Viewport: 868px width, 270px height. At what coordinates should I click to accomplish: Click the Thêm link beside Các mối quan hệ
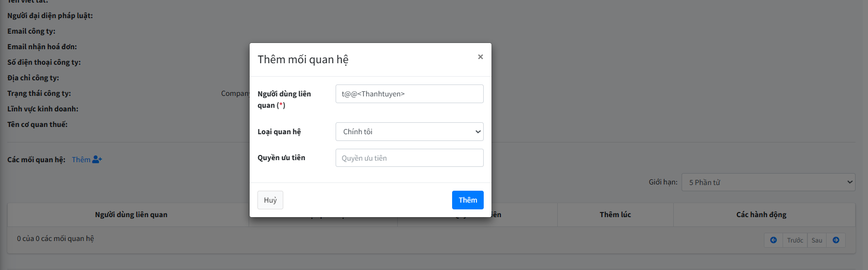tap(81, 160)
